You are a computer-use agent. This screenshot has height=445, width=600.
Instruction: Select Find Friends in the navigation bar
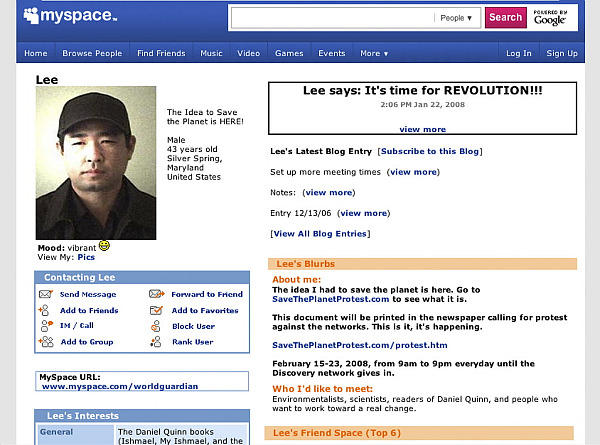coord(160,53)
